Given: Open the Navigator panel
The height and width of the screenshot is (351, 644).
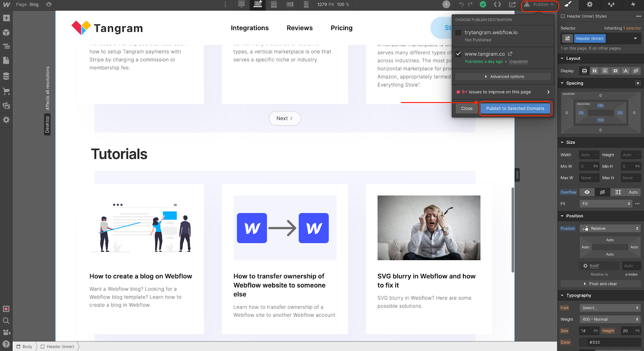Looking at the screenshot, I should [6, 46].
